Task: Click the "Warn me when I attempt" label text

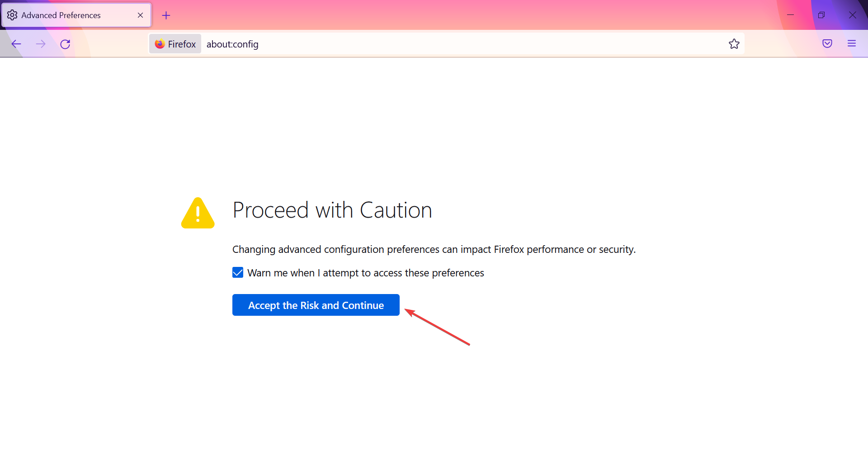Action: tap(365, 273)
